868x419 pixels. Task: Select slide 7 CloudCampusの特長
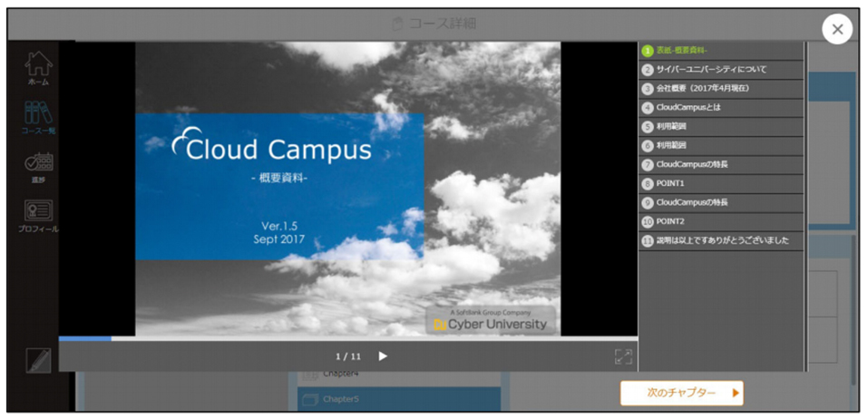(x=721, y=164)
